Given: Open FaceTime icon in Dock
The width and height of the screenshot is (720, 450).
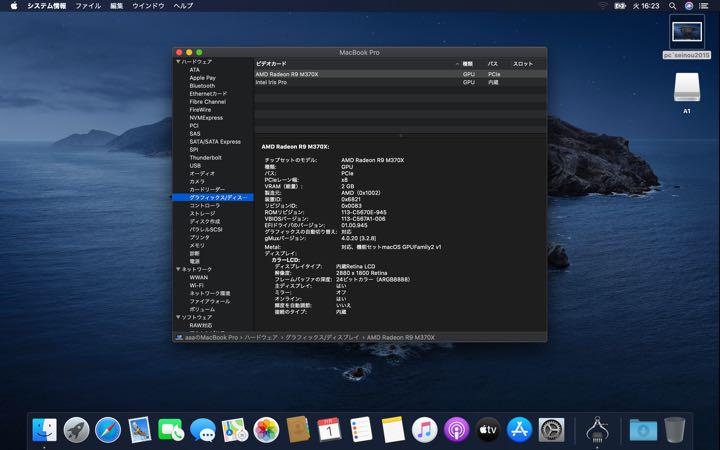Looking at the screenshot, I should [171, 430].
